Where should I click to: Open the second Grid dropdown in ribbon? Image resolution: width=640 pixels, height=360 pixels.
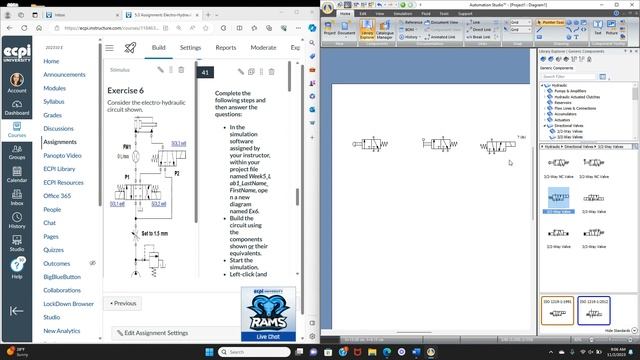point(521,29)
